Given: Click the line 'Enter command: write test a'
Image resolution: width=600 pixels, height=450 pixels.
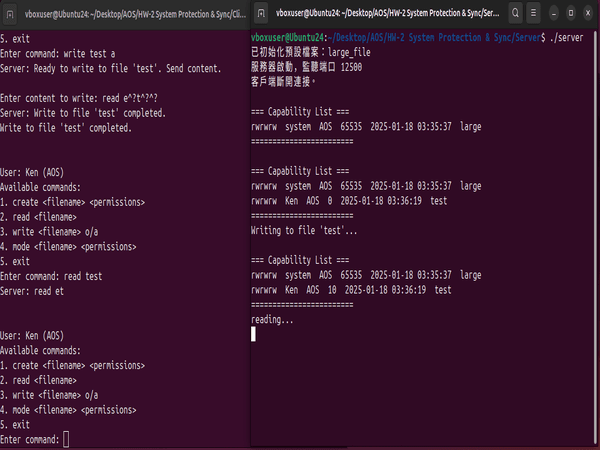Looking at the screenshot, I should [x=57, y=54].
